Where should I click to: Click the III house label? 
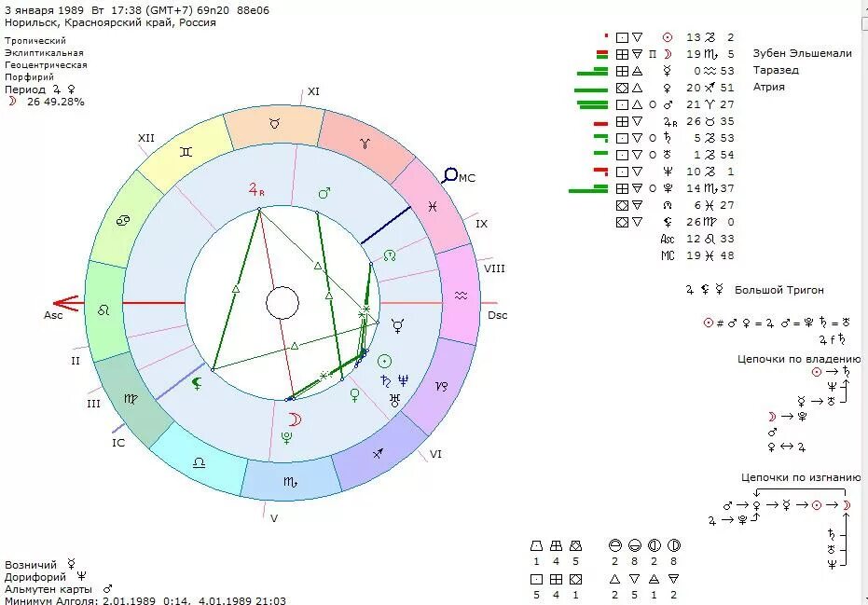(x=93, y=404)
